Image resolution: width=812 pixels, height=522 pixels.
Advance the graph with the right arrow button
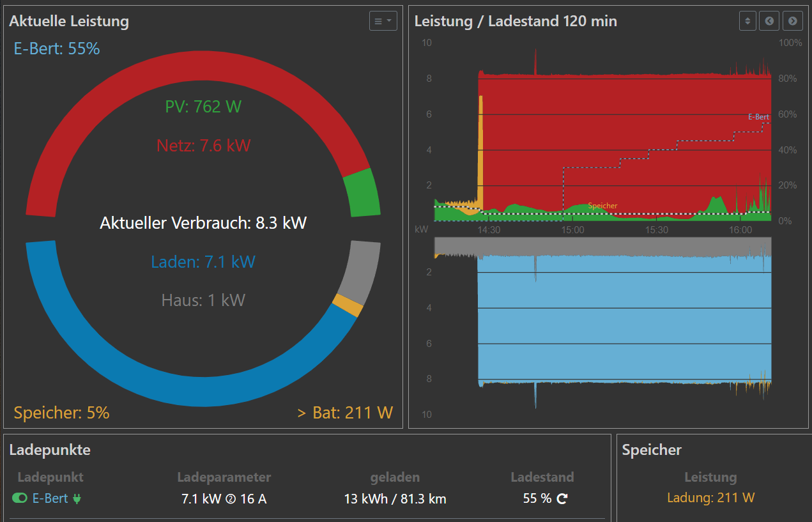pos(792,21)
